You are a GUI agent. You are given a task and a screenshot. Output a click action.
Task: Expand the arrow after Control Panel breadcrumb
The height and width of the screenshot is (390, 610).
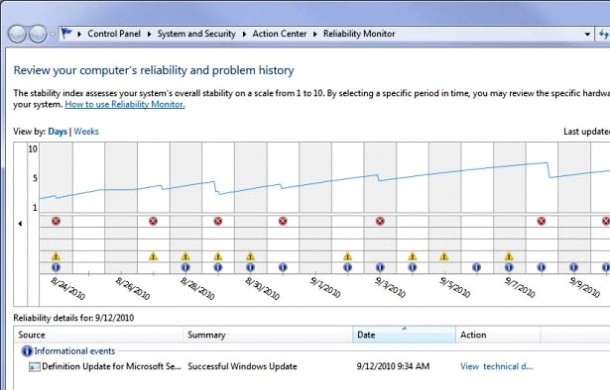pos(149,34)
